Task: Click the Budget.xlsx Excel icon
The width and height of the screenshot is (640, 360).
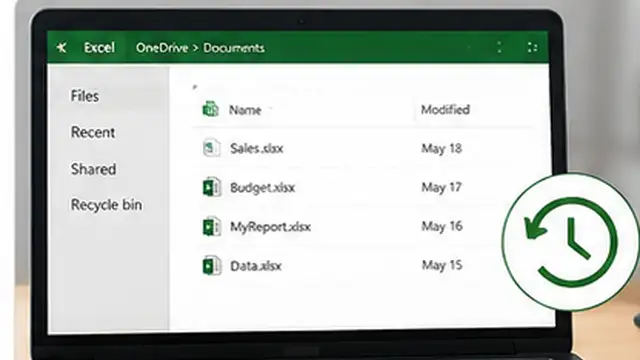Action: point(212,187)
